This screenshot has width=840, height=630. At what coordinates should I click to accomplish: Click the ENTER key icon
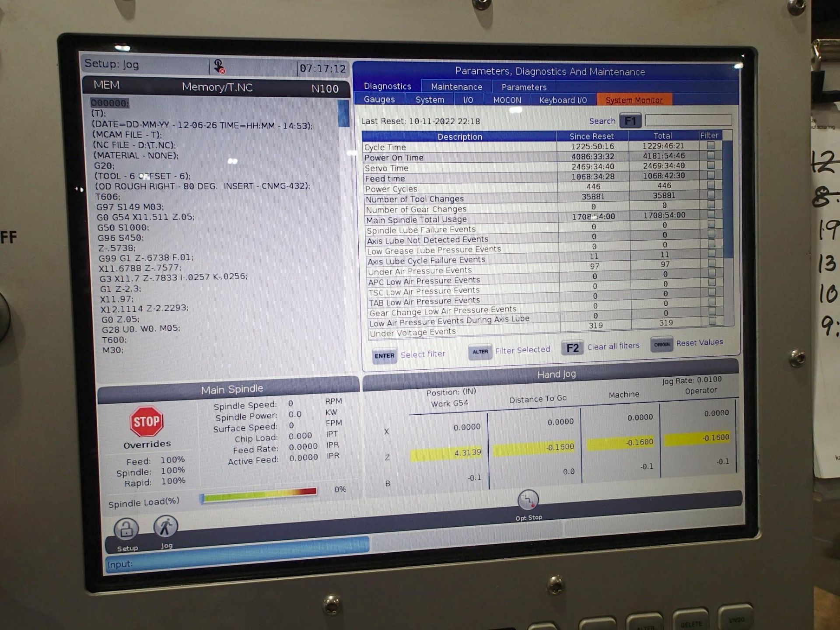(384, 356)
